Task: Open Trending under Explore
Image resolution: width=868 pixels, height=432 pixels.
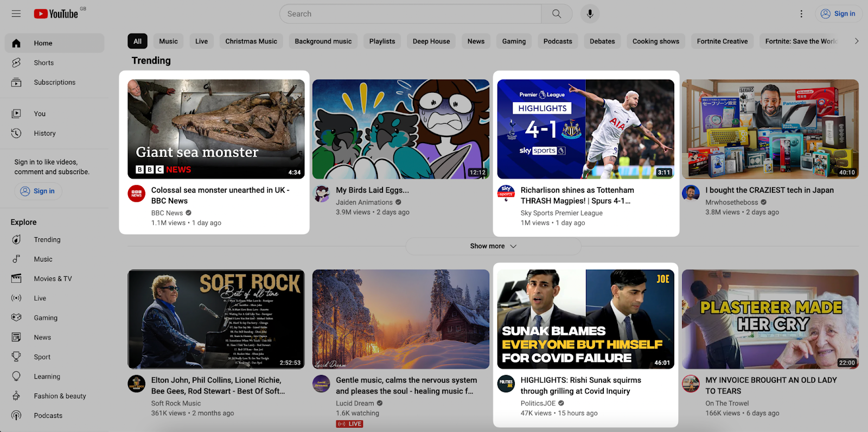Action: tap(54, 239)
